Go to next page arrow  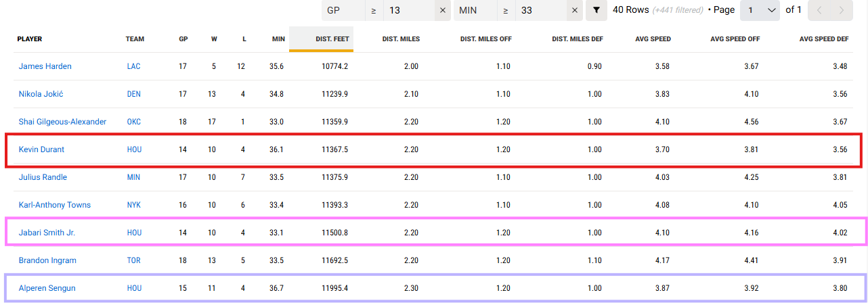point(841,10)
